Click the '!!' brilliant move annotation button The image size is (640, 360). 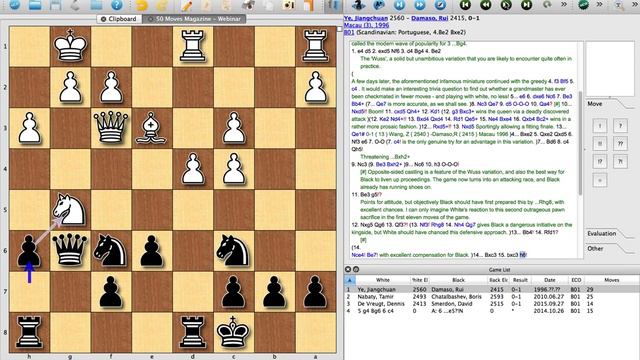coord(600,144)
